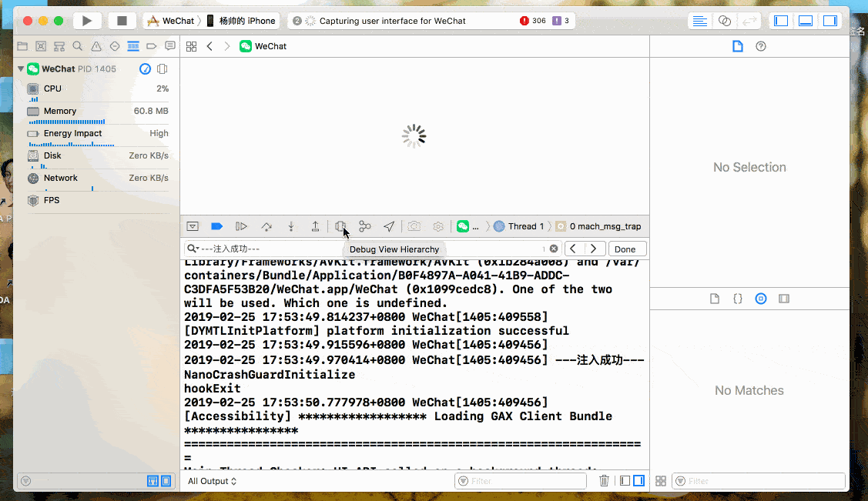868x501 pixels.
Task: Go to previous search match
Action: click(x=574, y=249)
